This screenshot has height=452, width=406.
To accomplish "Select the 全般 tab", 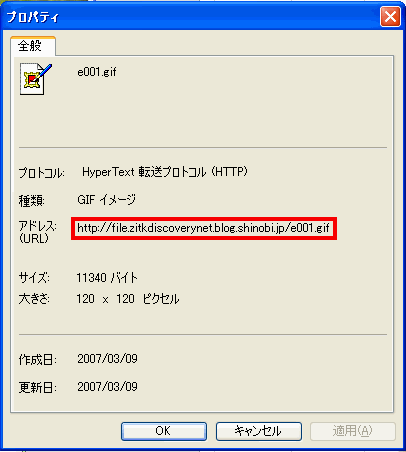I will pyautogui.click(x=33, y=46).
